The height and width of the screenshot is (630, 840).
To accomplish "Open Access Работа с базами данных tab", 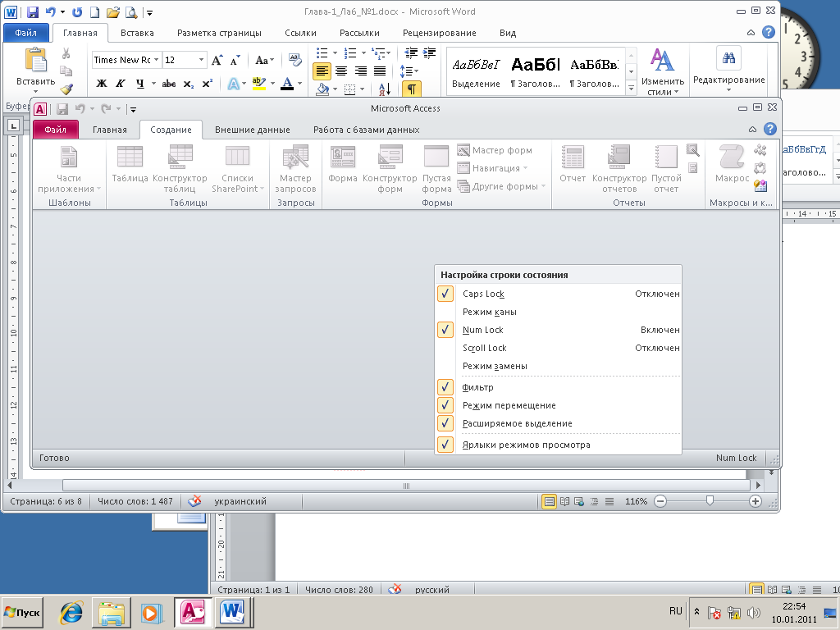I will tap(367, 130).
